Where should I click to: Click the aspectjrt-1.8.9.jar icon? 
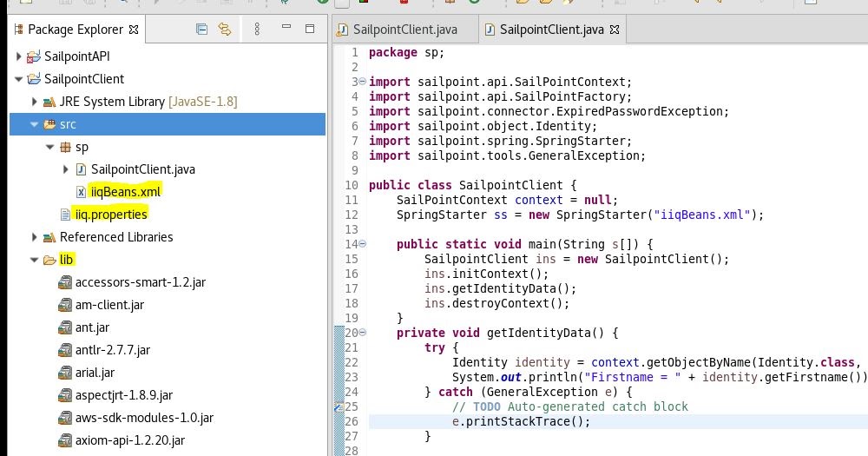pos(65,395)
